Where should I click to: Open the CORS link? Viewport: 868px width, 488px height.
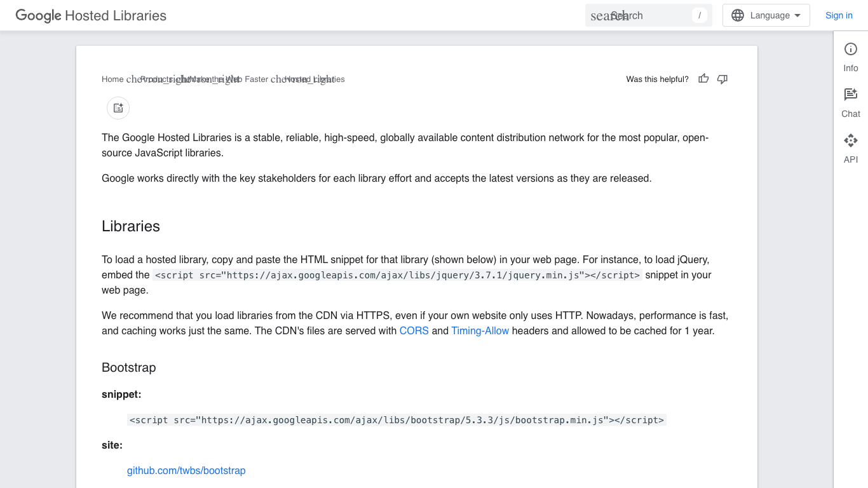(414, 330)
